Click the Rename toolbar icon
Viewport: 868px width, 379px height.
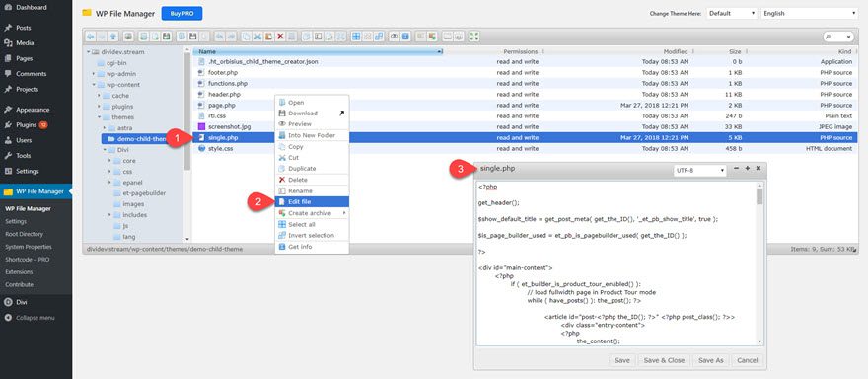tap(319, 36)
